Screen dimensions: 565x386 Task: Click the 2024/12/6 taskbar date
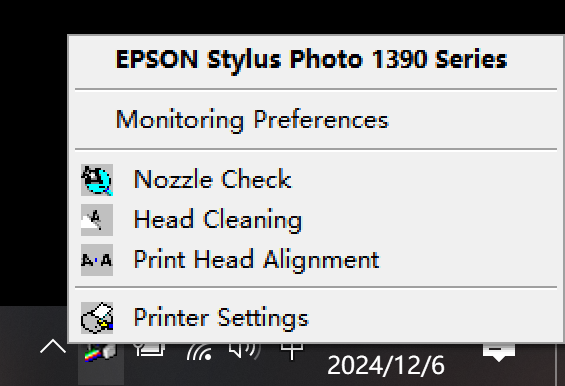(386, 365)
